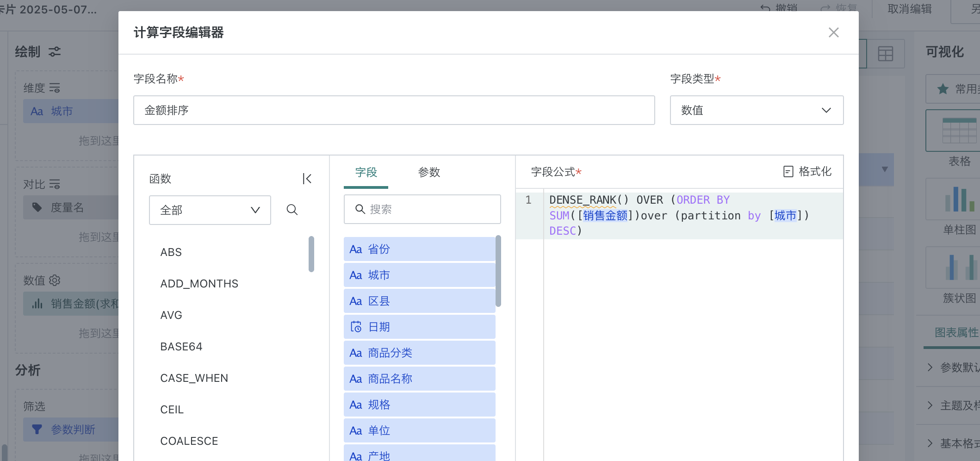Click the 常用 star icon
980x461 pixels.
943,89
